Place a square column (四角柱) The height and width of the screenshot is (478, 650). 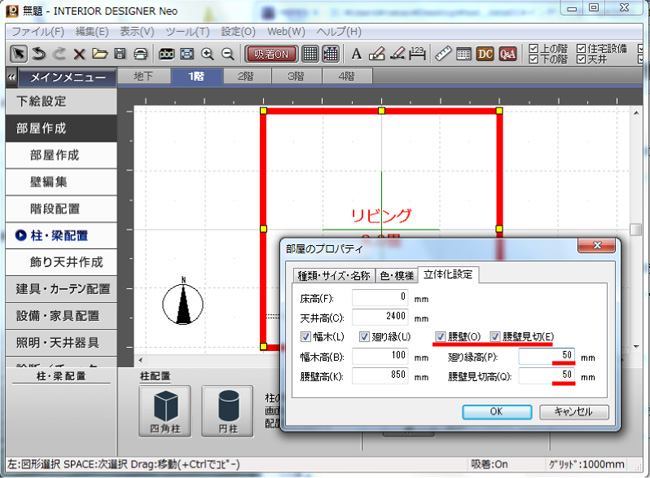(x=163, y=412)
